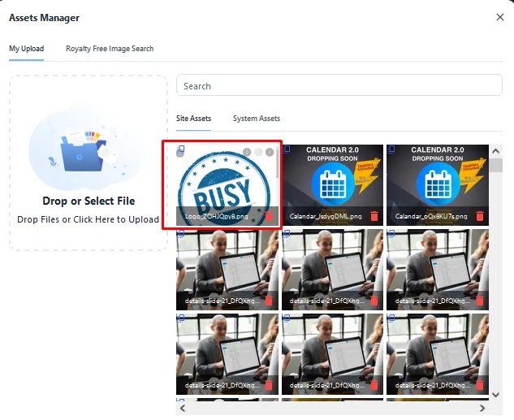Screen dimensions: 514x420
Task: Click the vertical scrollbar thumb
Action: tap(495, 165)
